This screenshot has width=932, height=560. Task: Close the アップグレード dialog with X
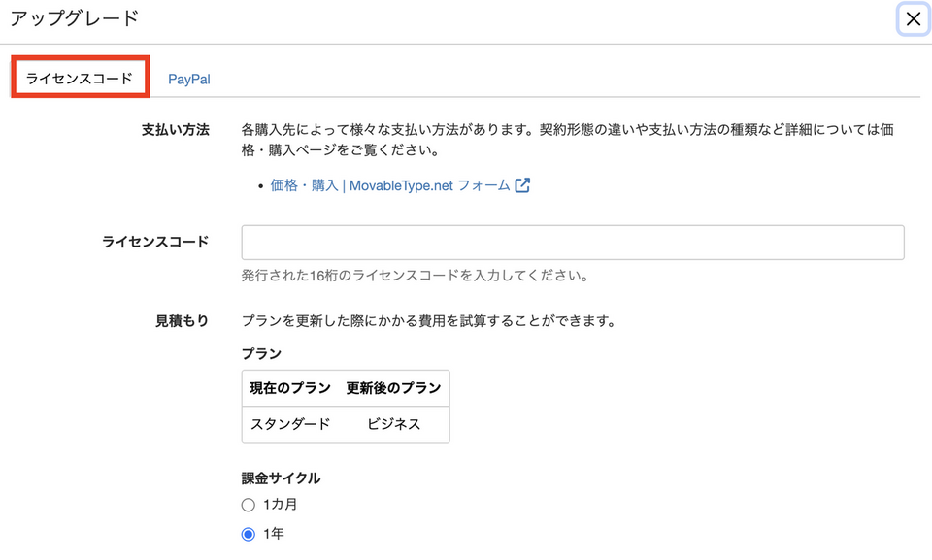point(913,19)
